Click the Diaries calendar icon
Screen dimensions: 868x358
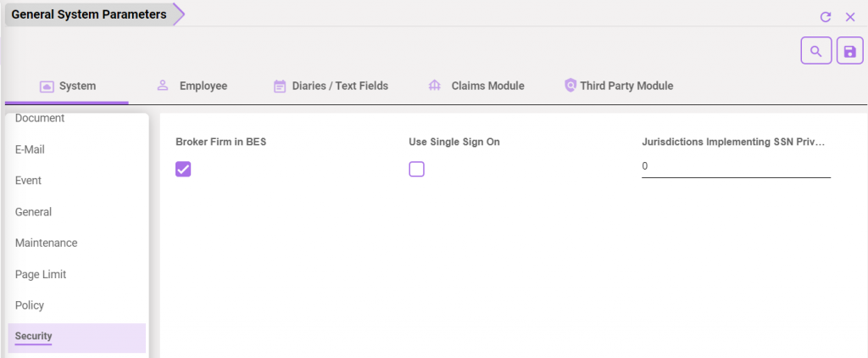click(x=280, y=87)
